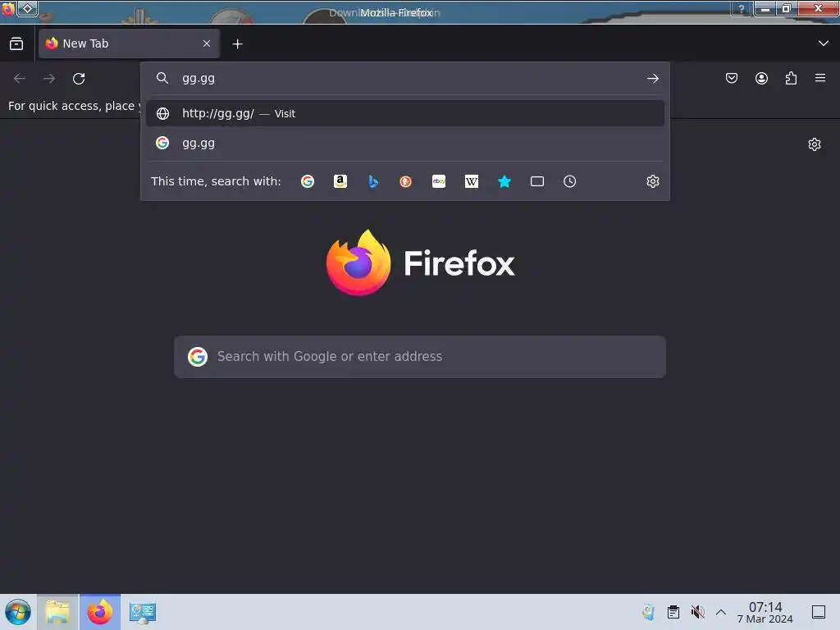Click the show desktop button
Image resolution: width=840 pixels, height=630 pixels.
point(819,612)
